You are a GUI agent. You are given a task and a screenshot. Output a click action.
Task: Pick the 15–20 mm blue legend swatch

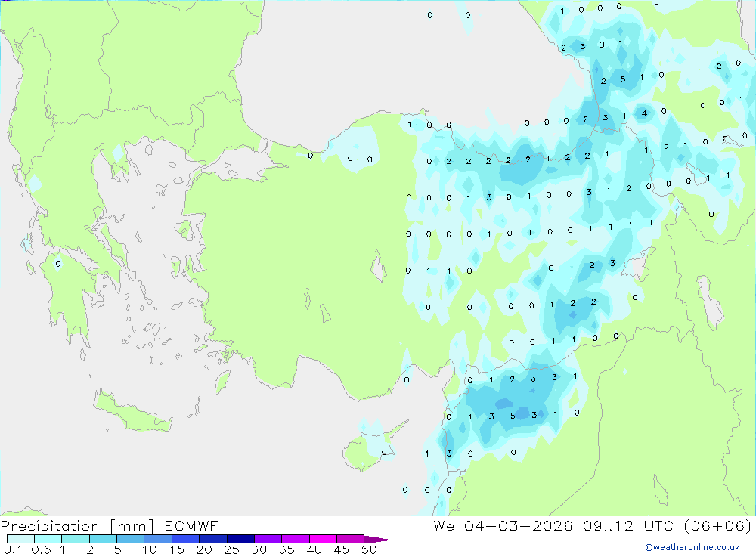(x=186, y=539)
